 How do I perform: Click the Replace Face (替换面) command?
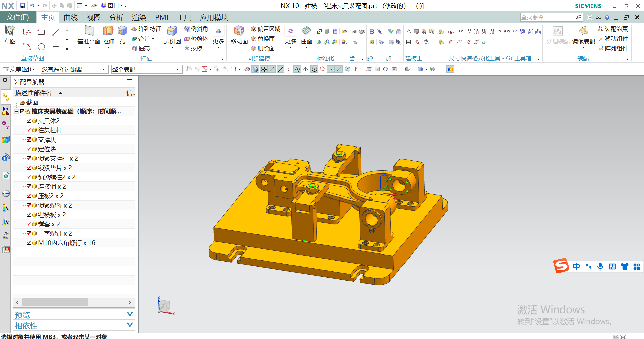coord(263,39)
